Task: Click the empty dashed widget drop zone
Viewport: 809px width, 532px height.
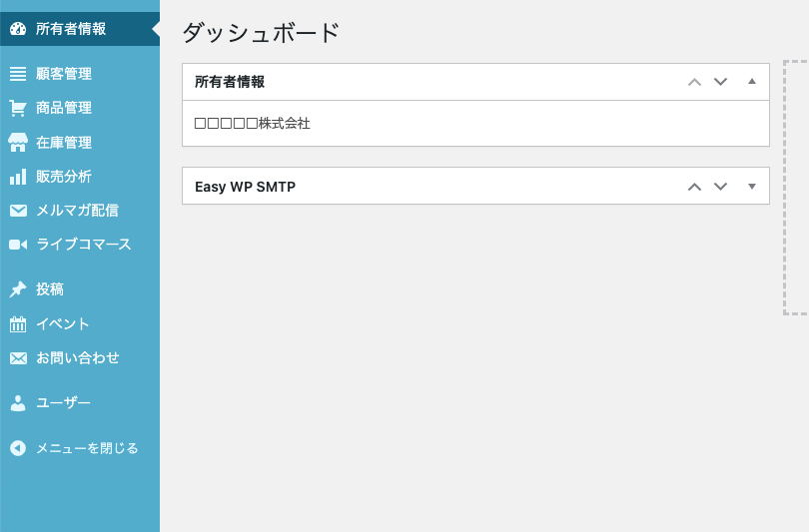Action: [x=797, y=188]
